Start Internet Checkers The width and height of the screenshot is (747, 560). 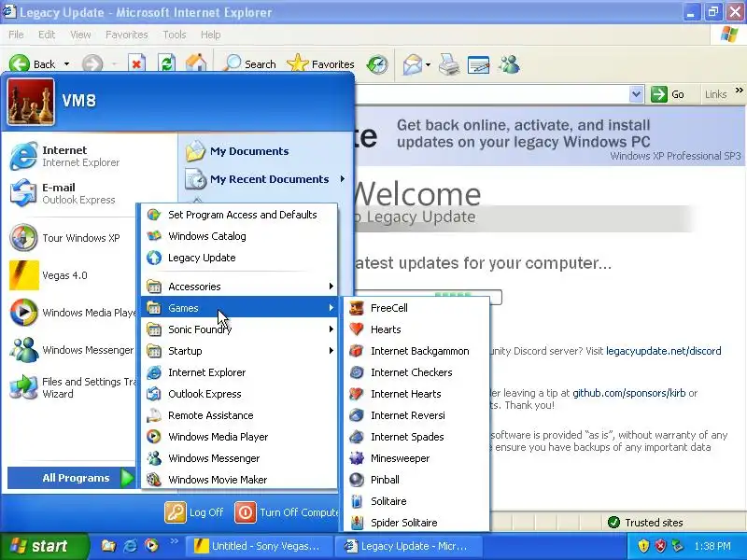[416, 372]
